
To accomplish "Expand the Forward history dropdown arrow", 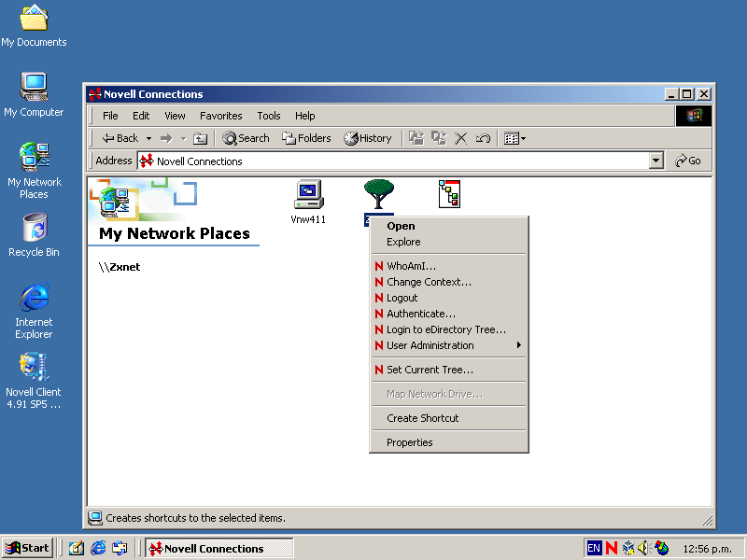I will (x=183, y=138).
